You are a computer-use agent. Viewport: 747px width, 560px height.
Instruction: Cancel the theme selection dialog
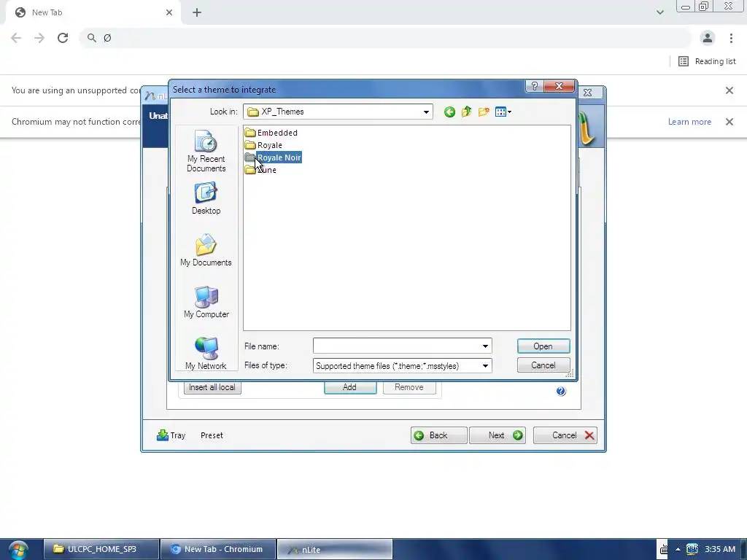pos(543,365)
